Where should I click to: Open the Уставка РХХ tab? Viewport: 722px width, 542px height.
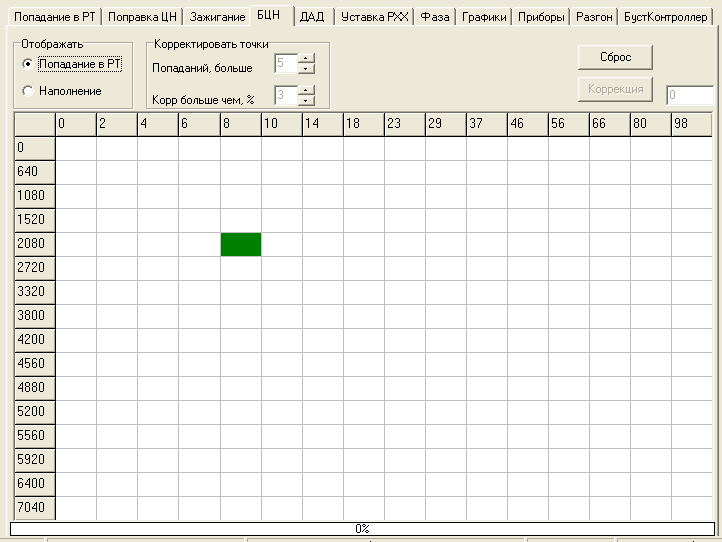pos(374,17)
